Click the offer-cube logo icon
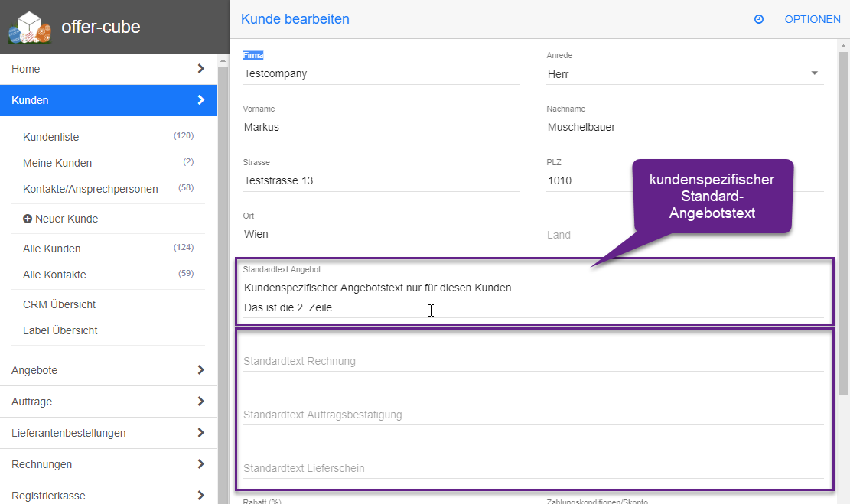The height and width of the screenshot is (504, 850). 30,27
